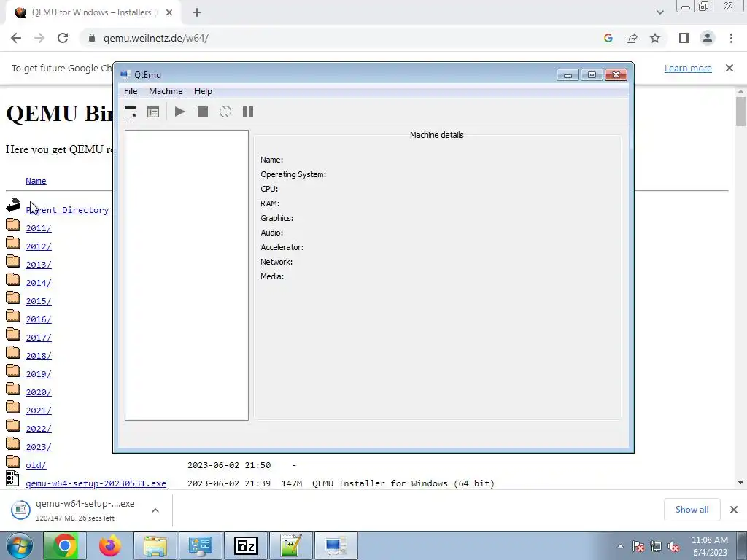Image resolution: width=747 pixels, height=560 pixels.
Task: Close the Chrome downloads bar
Action: click(734, 510)
